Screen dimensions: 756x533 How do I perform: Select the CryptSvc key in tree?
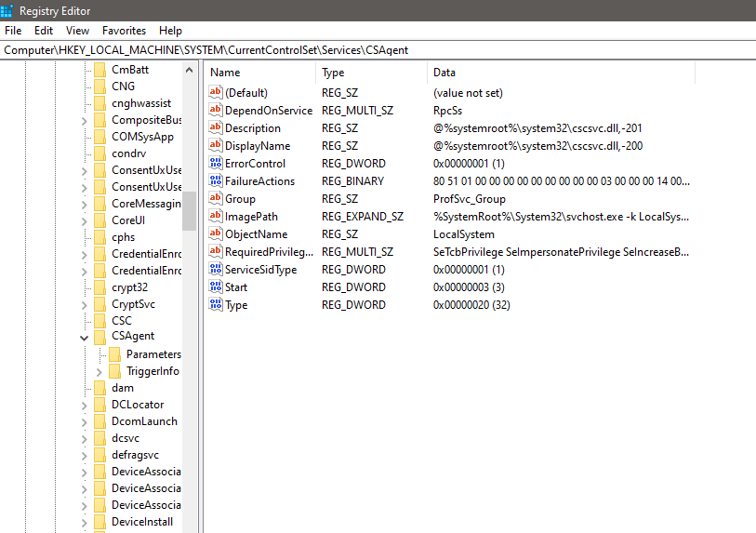[133, 304]
